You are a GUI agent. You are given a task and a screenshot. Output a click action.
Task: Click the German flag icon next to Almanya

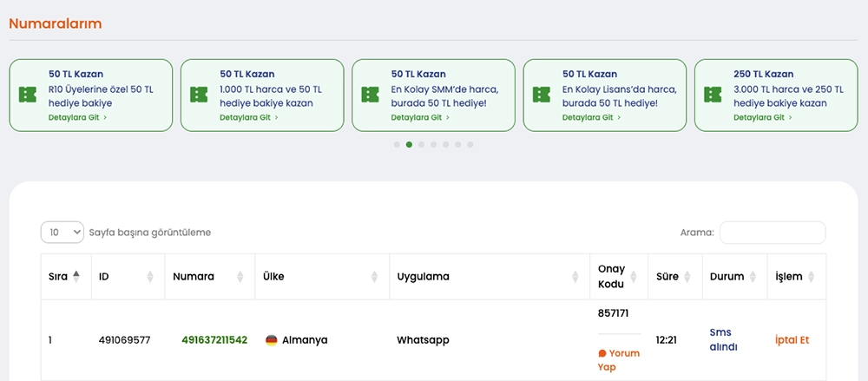click(x=271, y=340)
